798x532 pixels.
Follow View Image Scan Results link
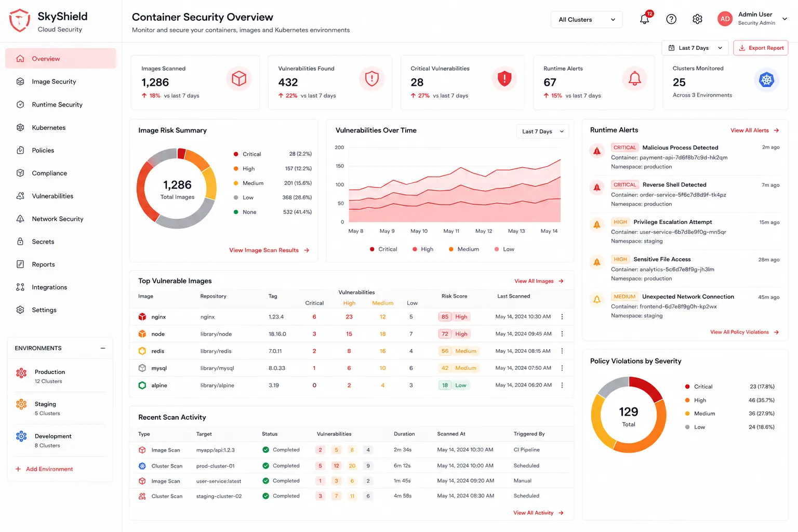[269, 250]
